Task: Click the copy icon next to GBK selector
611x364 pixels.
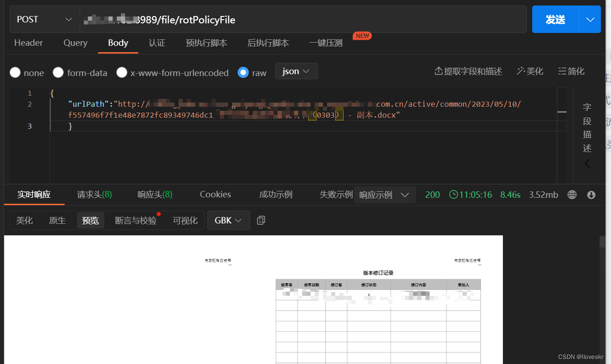Action: (x=261, y=220)
